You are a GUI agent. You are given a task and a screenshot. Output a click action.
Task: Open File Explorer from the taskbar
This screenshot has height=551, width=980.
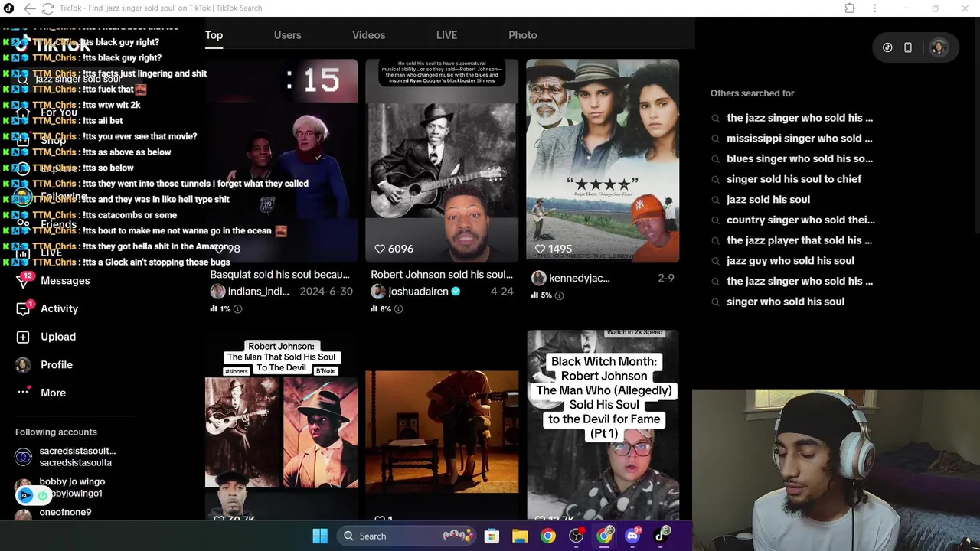tap(520, 536)
